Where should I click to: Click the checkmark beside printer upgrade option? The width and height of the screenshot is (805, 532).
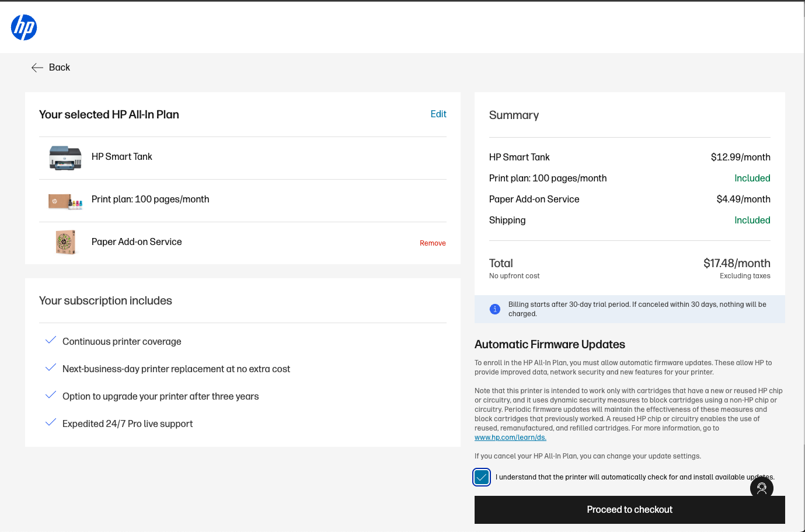(x=50, y=395)
